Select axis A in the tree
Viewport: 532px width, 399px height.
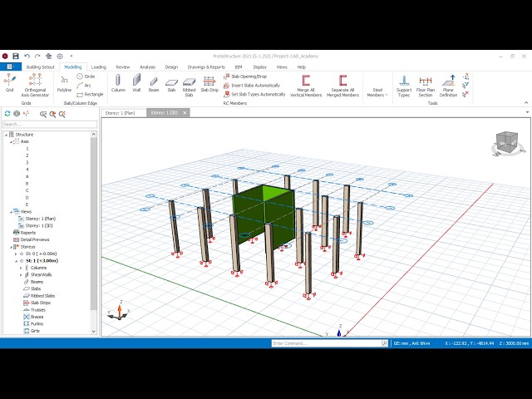point(27,176)
